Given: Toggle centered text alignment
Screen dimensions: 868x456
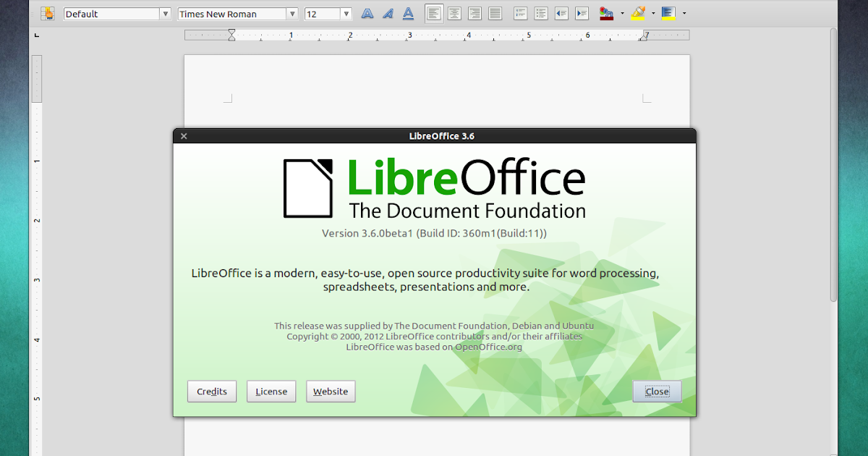Looking at the screenshot, I should click(x=454, y=13).
